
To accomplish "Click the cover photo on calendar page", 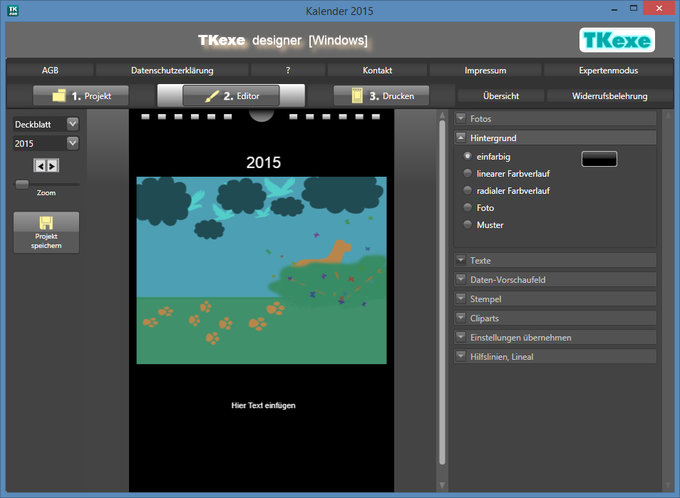I will [262, 270].
